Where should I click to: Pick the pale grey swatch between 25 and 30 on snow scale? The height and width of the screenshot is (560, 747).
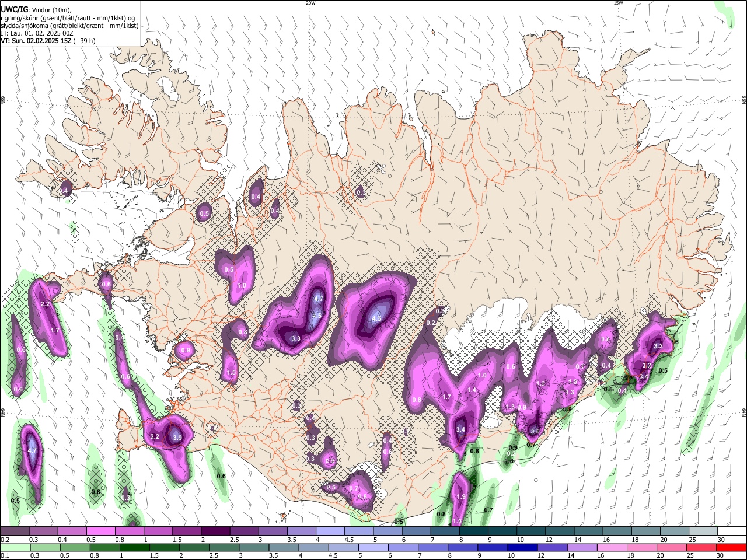click(703, 531)
